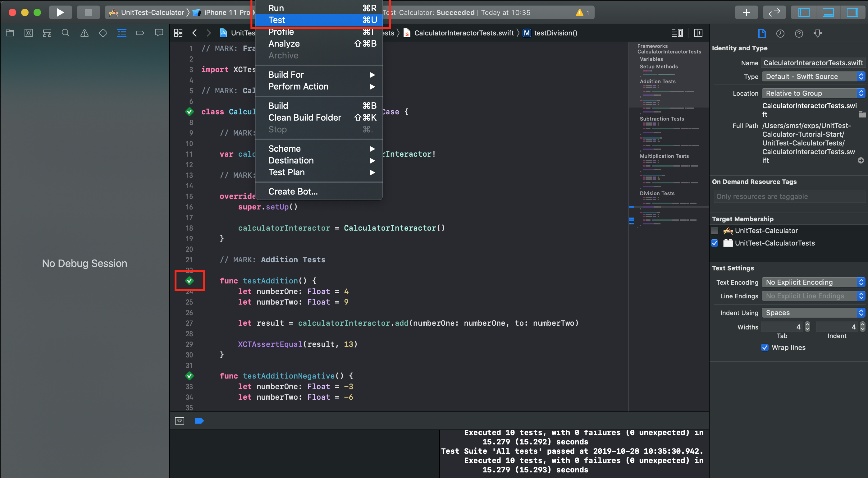The height and width of the screenshot is (478, 868).
Task: Toggle the Inspectors right panel button
Action: [852, 12]
